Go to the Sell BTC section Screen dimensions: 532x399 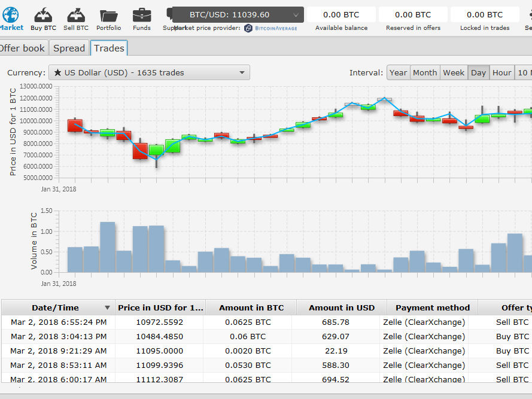coord(76,19)
